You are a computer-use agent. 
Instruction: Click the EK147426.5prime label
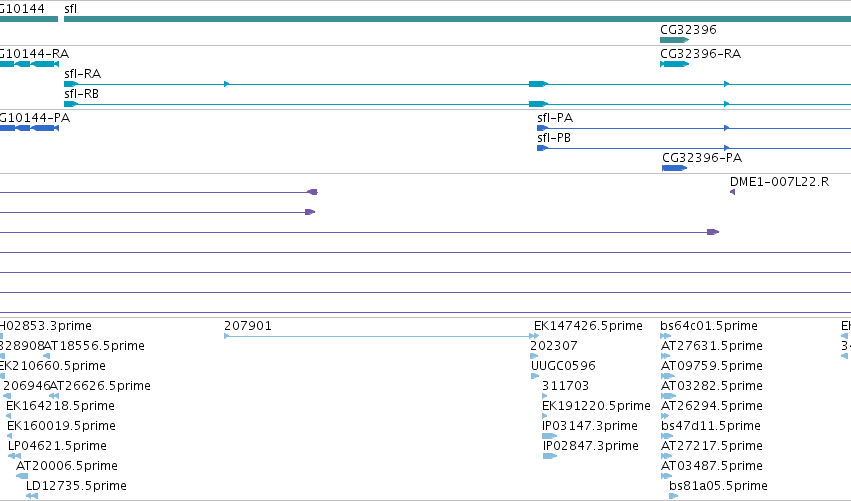pos(588,326)
